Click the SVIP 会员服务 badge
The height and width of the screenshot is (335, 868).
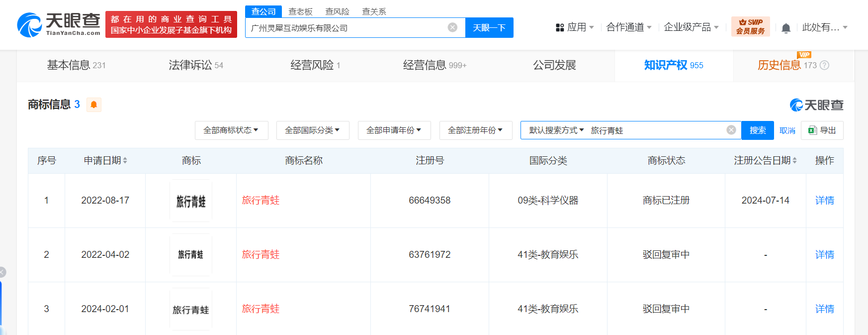click(750, 26)
